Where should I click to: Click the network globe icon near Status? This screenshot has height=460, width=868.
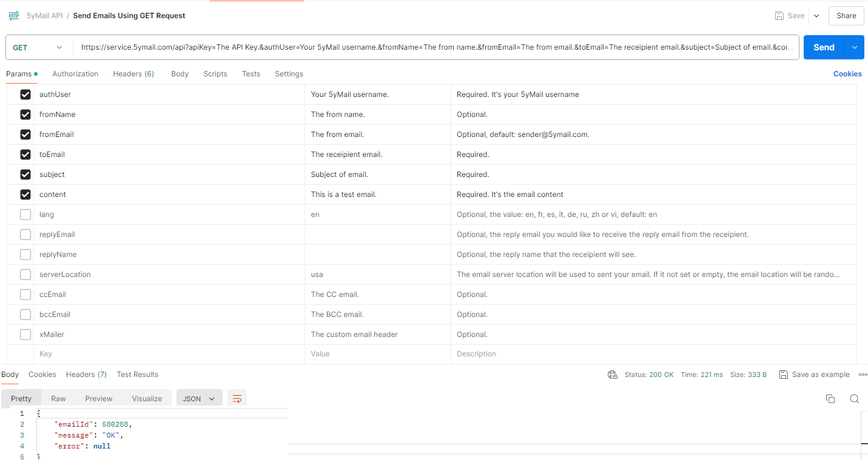613,375
